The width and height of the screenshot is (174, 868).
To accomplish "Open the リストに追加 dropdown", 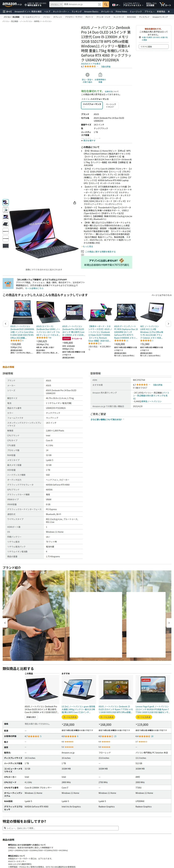I will click(x=153, y=46).
